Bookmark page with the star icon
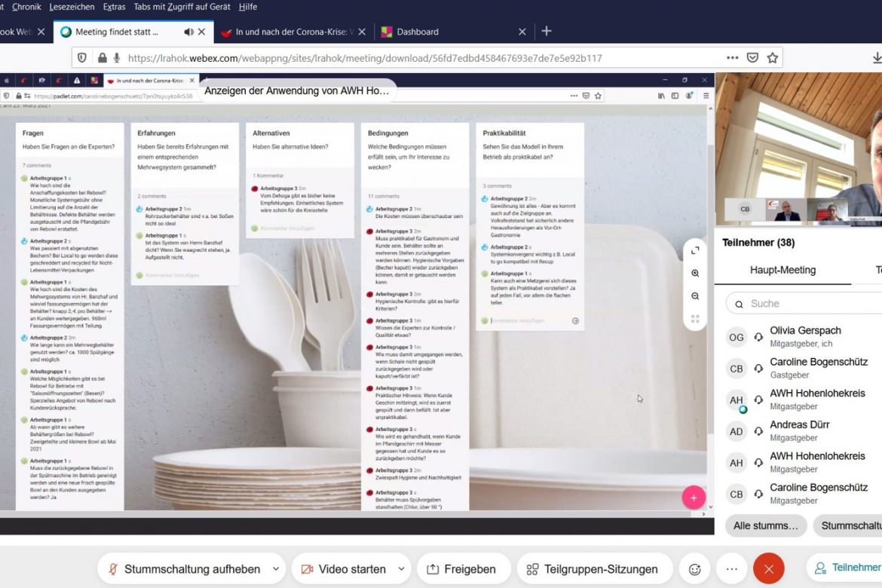 [772, 58]
